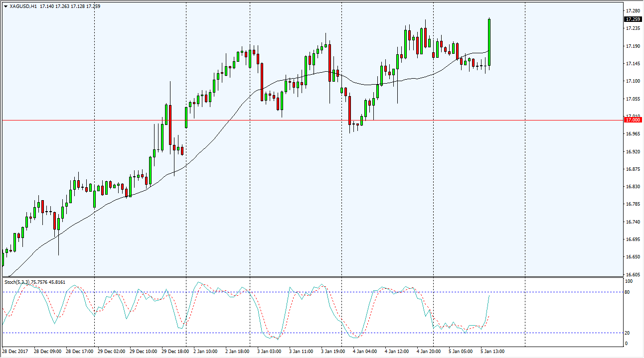Viewport: 644px width, 358px height.
Task: Click the 17.000 horizontal line price tag
Action: [633, 120]
